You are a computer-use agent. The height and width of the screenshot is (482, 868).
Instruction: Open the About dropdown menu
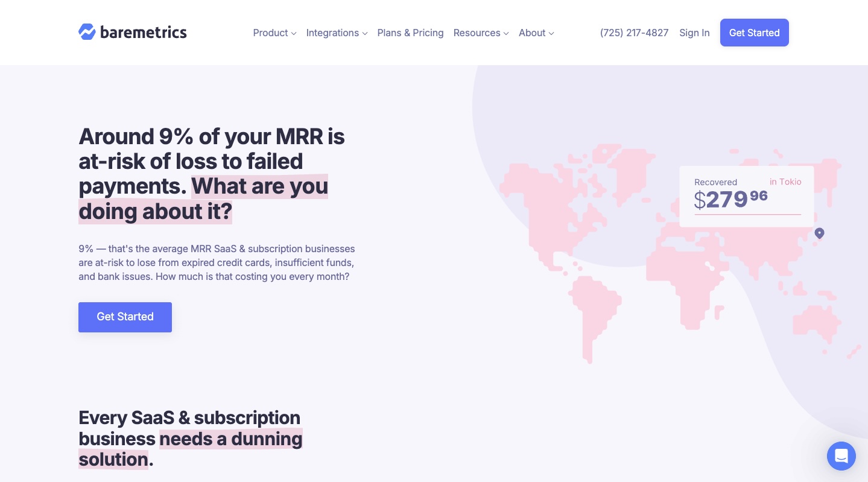coord(536,33)
